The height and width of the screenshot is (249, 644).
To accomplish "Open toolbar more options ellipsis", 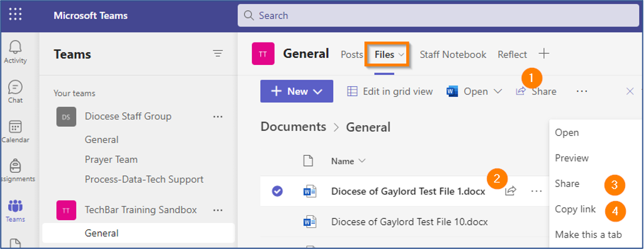I will [581, 91].
